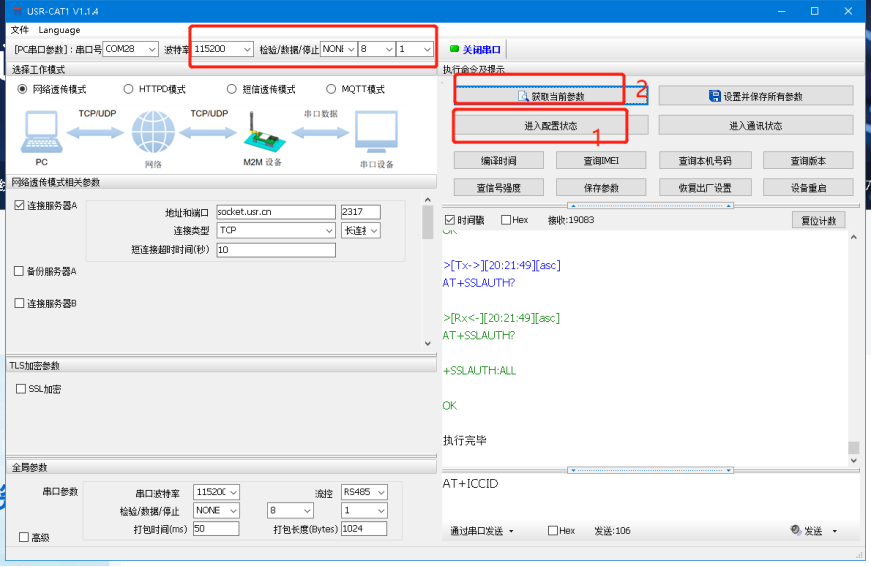Screen dimensions: 871x567
Task: Expand the 115200 baud rate dropdown at top
Action: pyautogui.click(x=222, y=49)
